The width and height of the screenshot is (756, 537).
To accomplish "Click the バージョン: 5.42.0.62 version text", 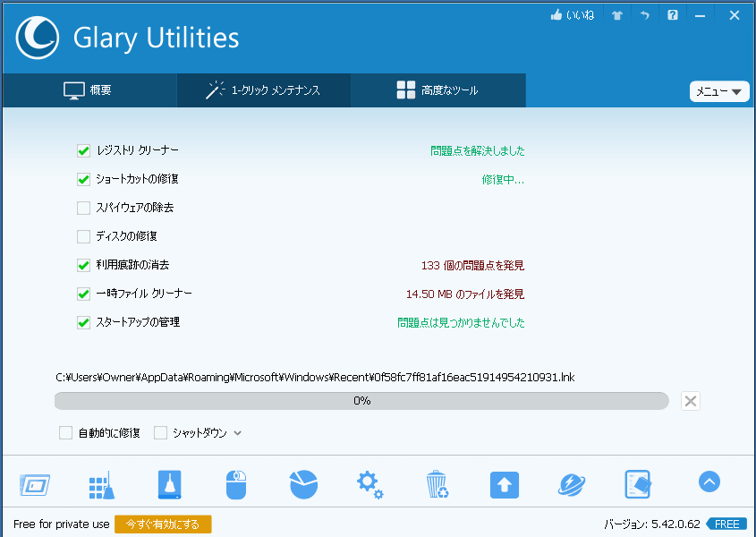I will [652, 524].
